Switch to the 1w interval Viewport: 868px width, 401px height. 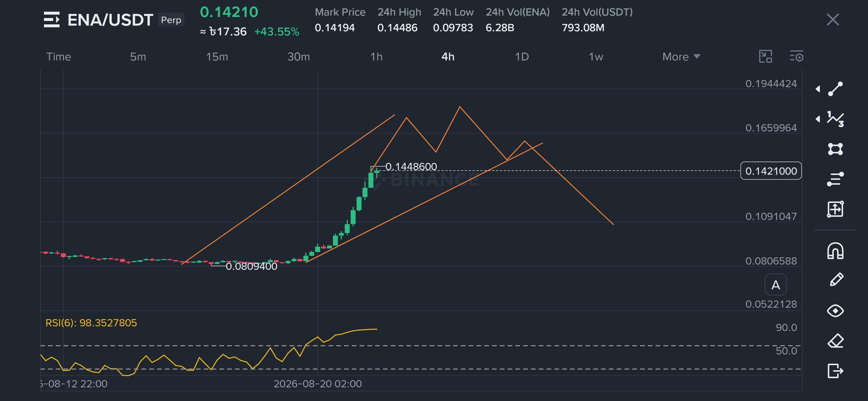pyautogui.click(x=596, y=57)
